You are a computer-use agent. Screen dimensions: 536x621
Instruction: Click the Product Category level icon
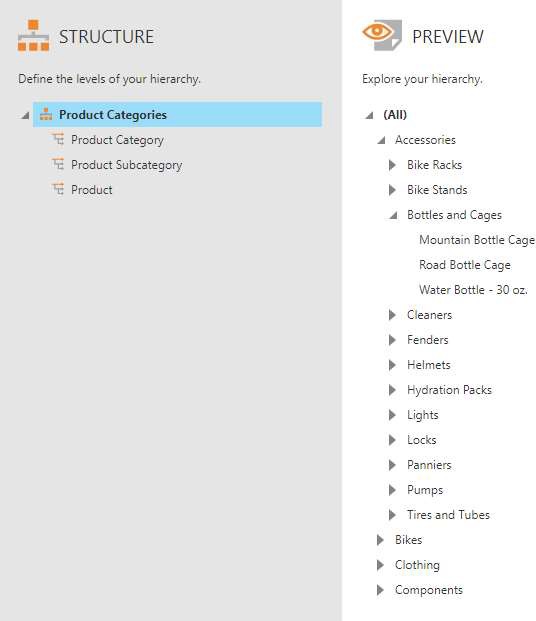coord(58,139)
